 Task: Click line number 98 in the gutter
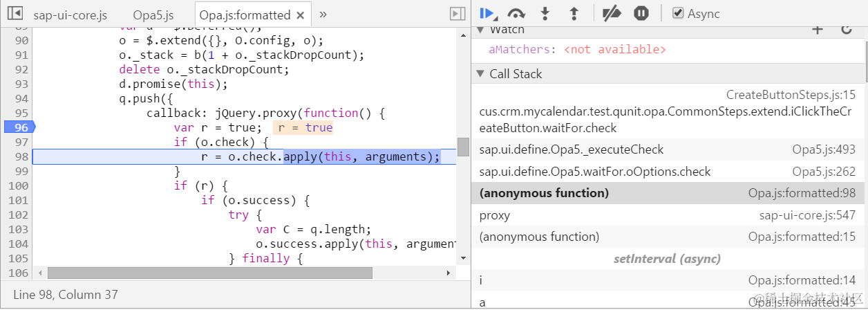coord(21,156)
